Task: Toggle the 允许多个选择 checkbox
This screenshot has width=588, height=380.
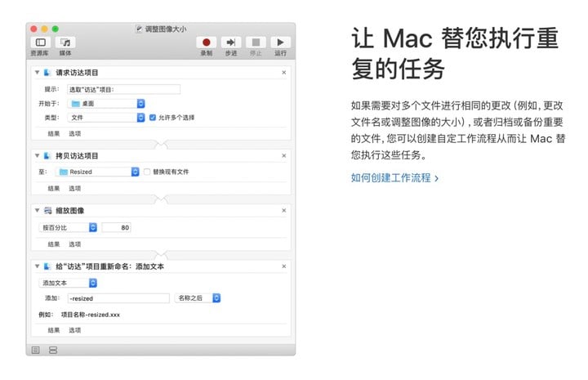Action: pyautogui.click(x=152, y=118)
